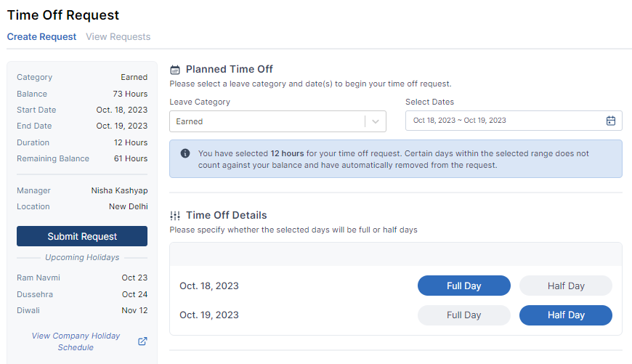This screenshot has width=632, height=364.
Task: Click the Time Off Request page heading
Action: 63,15
